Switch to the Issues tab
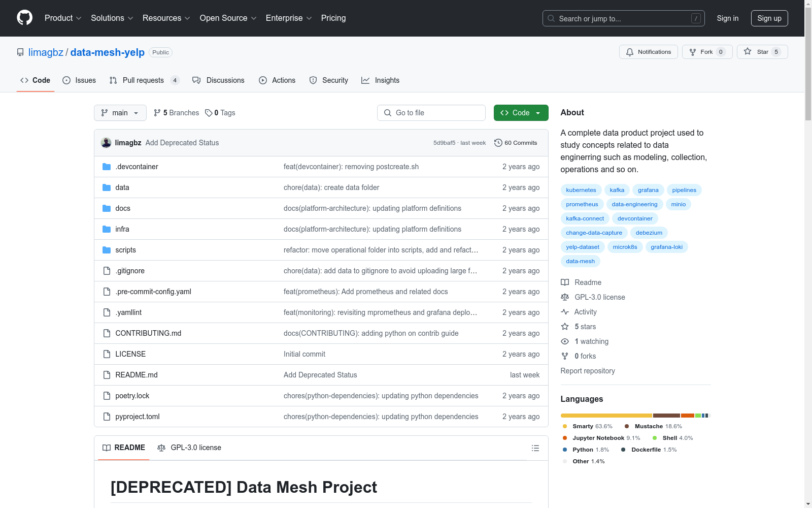The image size is (812, 508). pos(79,80)
